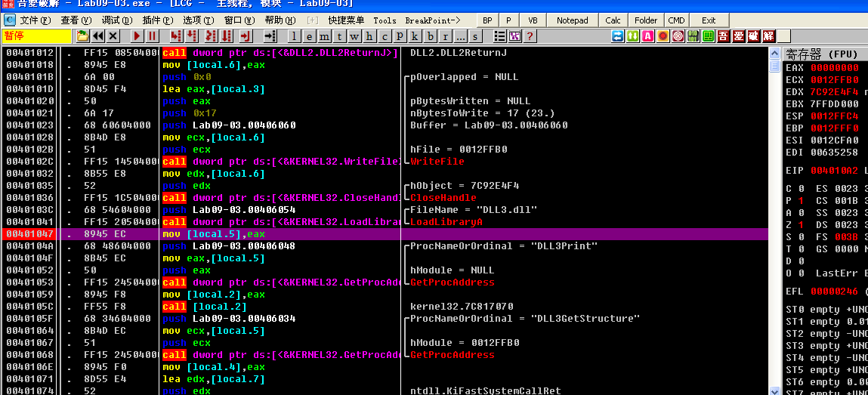Show the Memory map via the m button

point(324,36)
